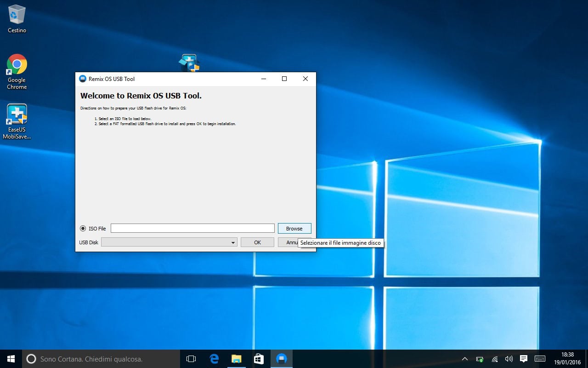This screenshot has height=368, width=588.
Task: Click the battery status tray icon
Action: (480, 359)
